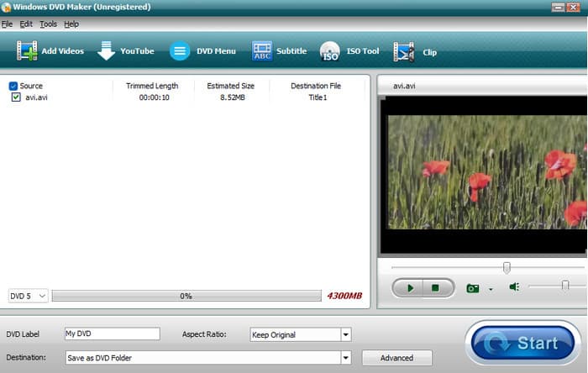The height and width of the screenshot is (373, 588).
Task: Mute audio using the speaker icon
Action: (514, 287)
